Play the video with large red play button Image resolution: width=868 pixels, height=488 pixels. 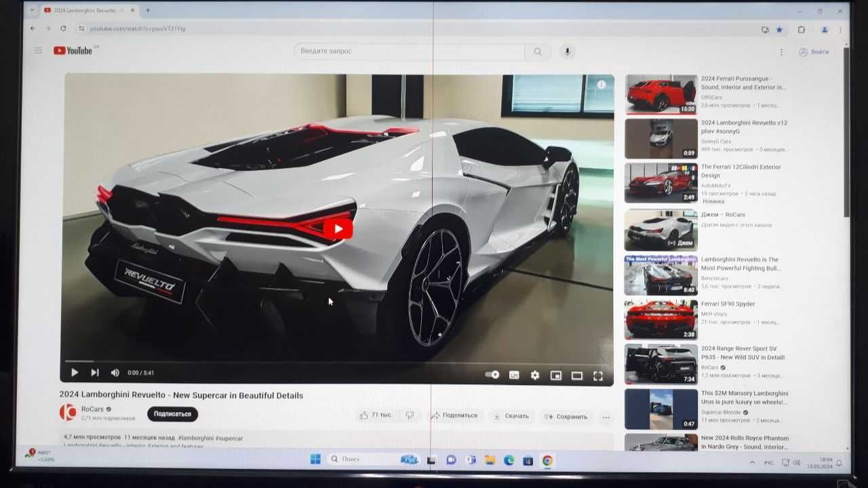click(338, 228)
